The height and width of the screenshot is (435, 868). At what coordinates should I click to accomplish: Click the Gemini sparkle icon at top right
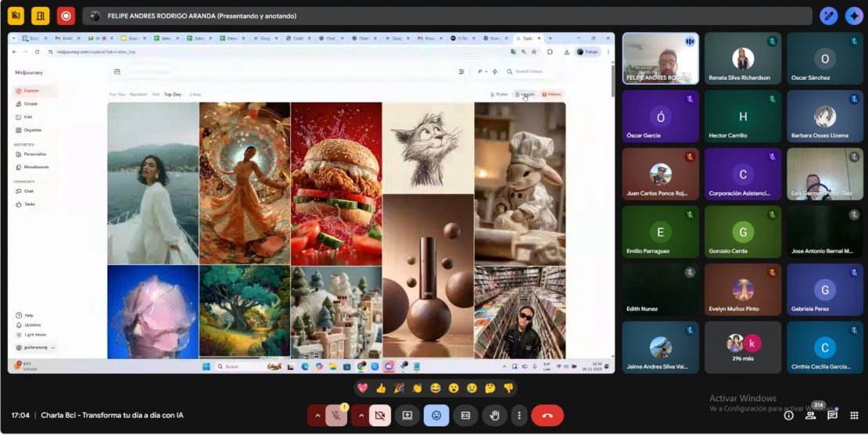click(853, 16)
